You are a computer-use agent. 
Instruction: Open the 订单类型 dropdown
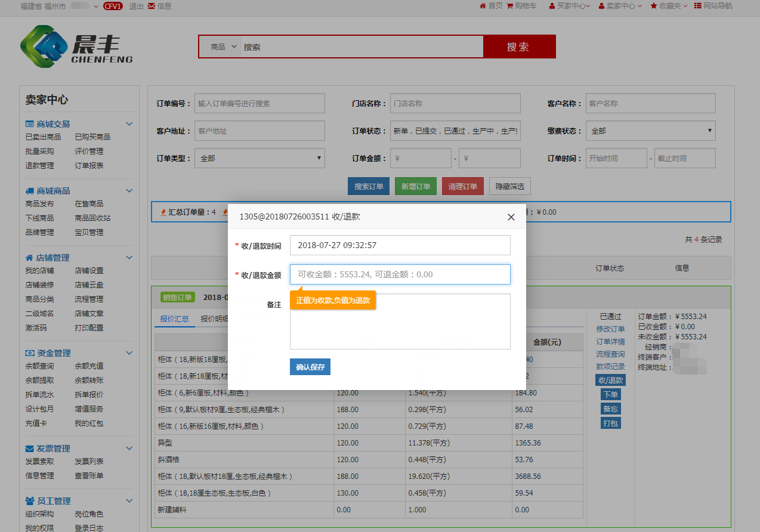point(259,158)
